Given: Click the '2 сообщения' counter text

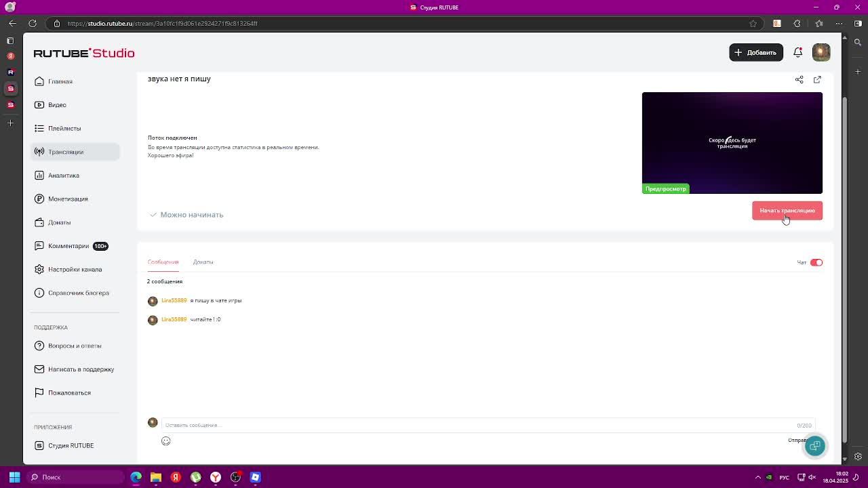Looking at the screenshot, I should pos(165,281).
